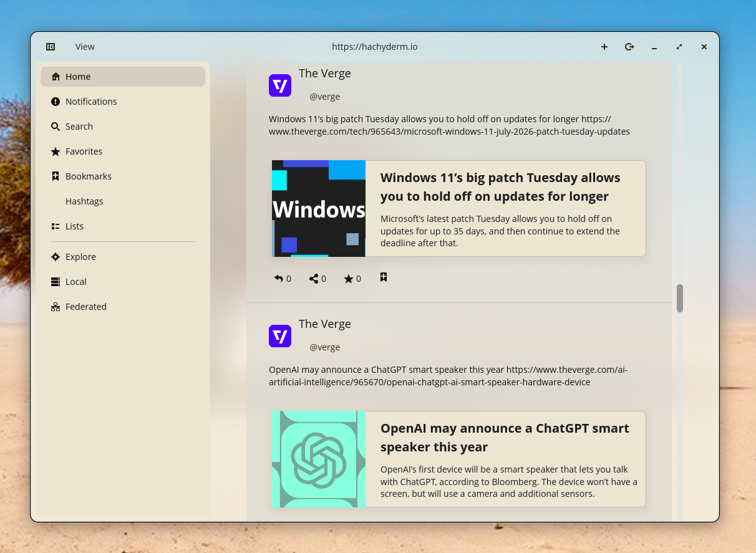This screenshot has height=553, width=756.
Task: Open the ChatGPT logo thumbnail image
Action: pyautogui.click(x=319, y=459)
